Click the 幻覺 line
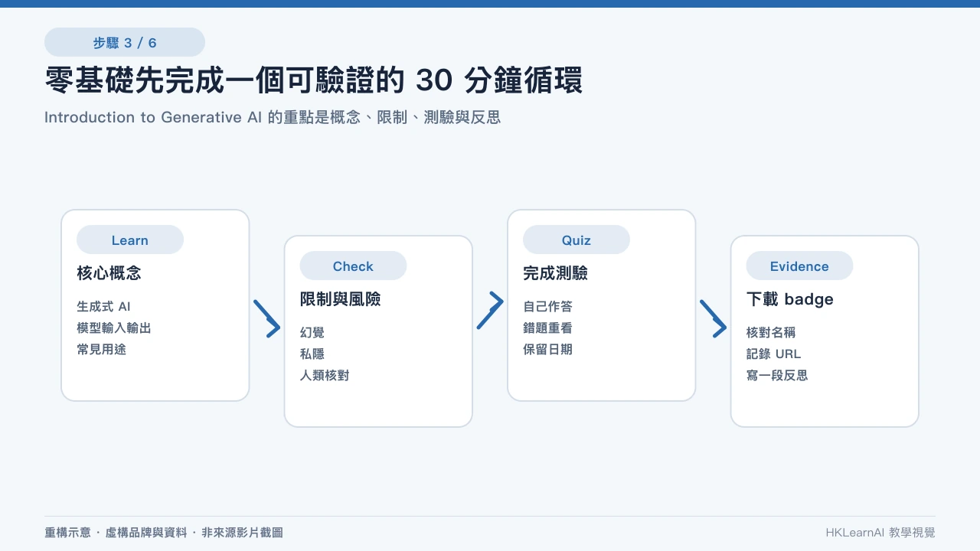The width and height of the screenshot is (980, 551). (x=312, y=332)
